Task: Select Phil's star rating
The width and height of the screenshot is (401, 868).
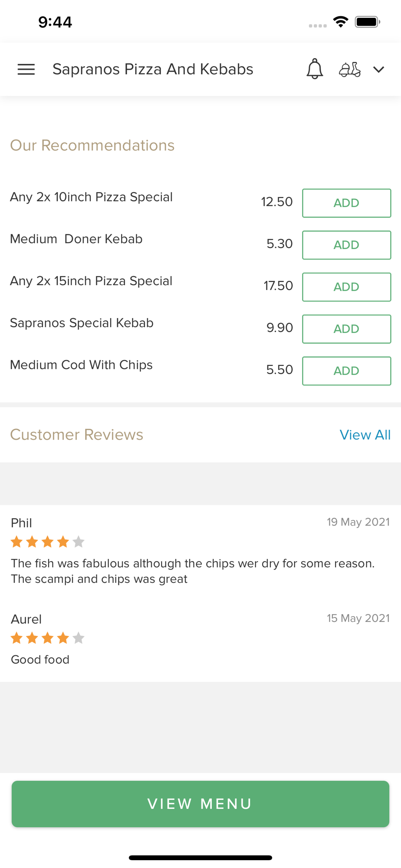Action: 48,542
